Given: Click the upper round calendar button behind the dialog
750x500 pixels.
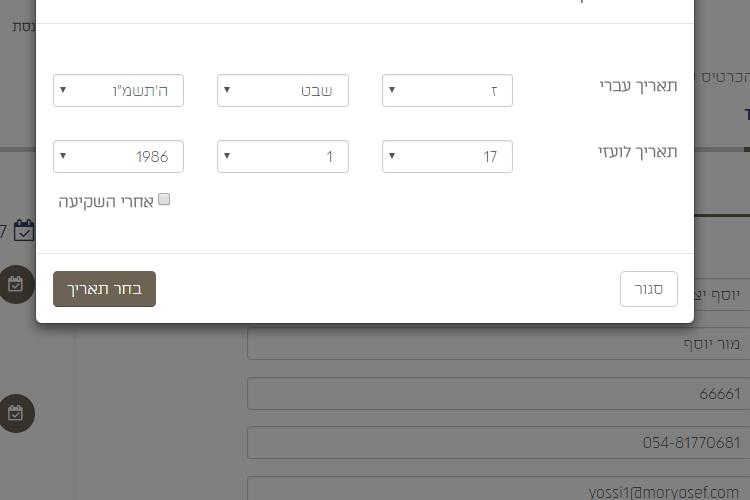Looking at the screenshot, I should tap(16, 284).
